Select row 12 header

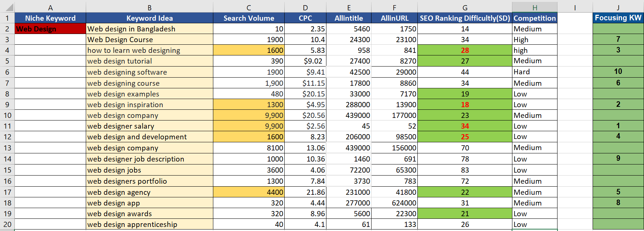point(7,137)
